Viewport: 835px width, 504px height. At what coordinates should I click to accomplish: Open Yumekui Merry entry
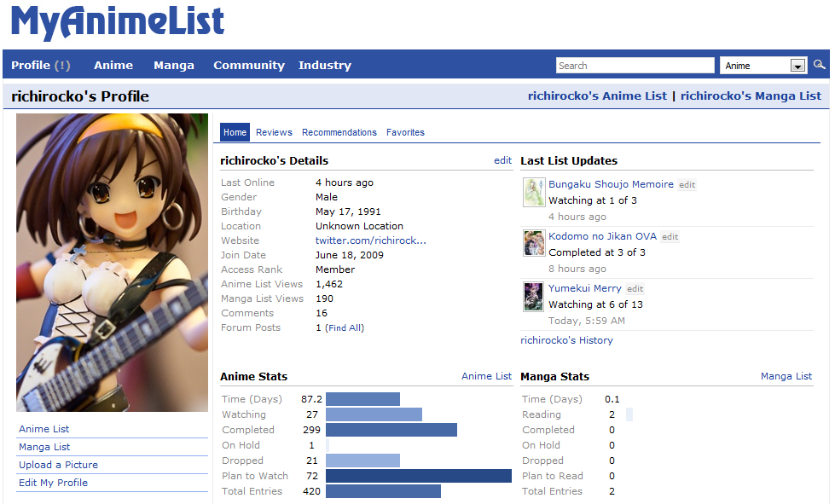pyautogui.click(x=585, y=288)
